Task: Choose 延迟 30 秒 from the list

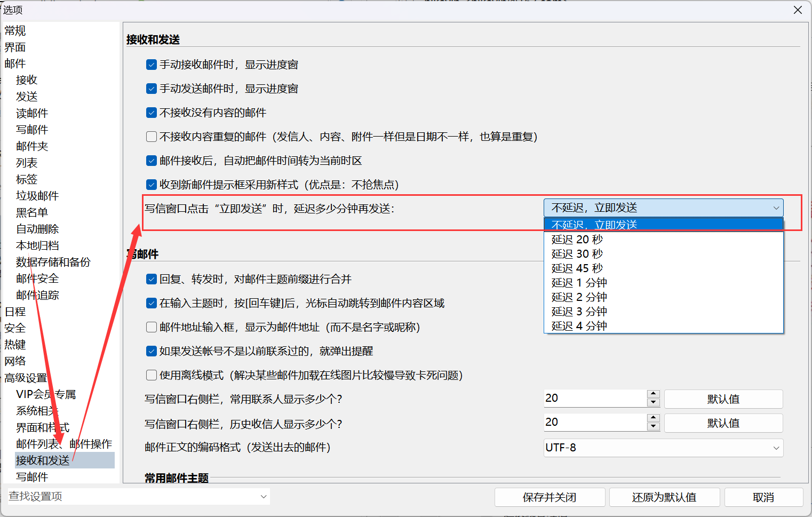Action: (x=664, y=254)
